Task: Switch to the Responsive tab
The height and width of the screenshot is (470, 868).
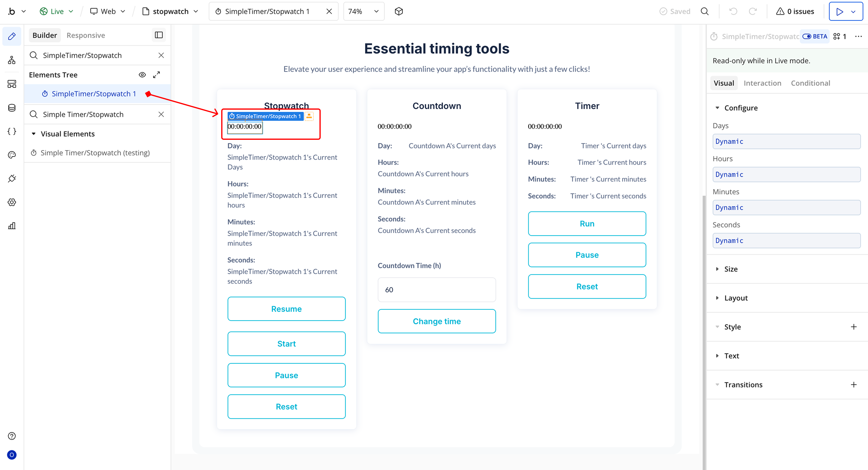Action: pos(86,35)
